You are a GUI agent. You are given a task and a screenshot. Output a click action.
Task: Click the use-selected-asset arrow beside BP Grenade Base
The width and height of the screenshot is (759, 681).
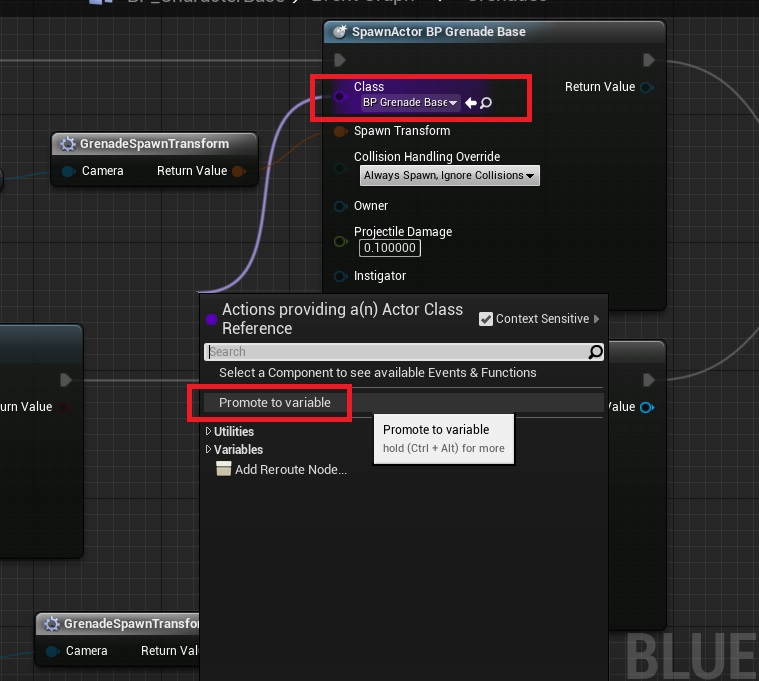pyautogui.click(x=471, y=103)
